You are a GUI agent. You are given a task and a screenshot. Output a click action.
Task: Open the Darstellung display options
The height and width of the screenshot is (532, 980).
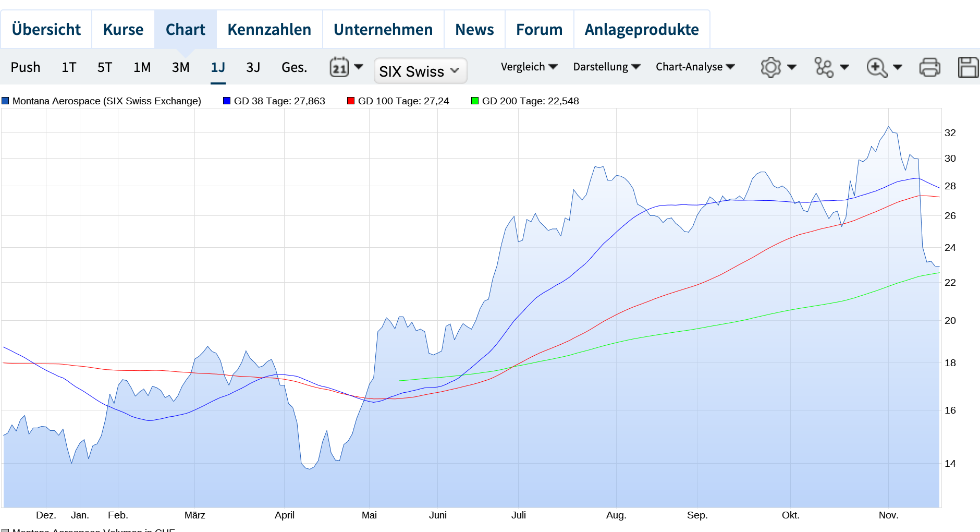[x=606, y=67]
